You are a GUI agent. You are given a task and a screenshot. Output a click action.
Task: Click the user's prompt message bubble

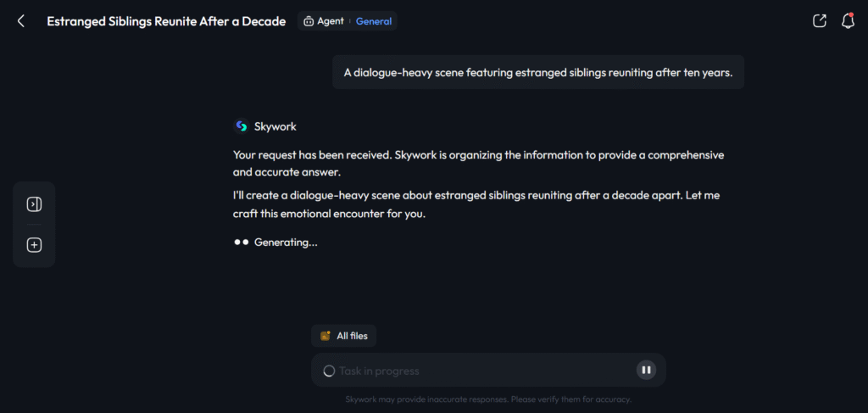click(x=538, y=73)
